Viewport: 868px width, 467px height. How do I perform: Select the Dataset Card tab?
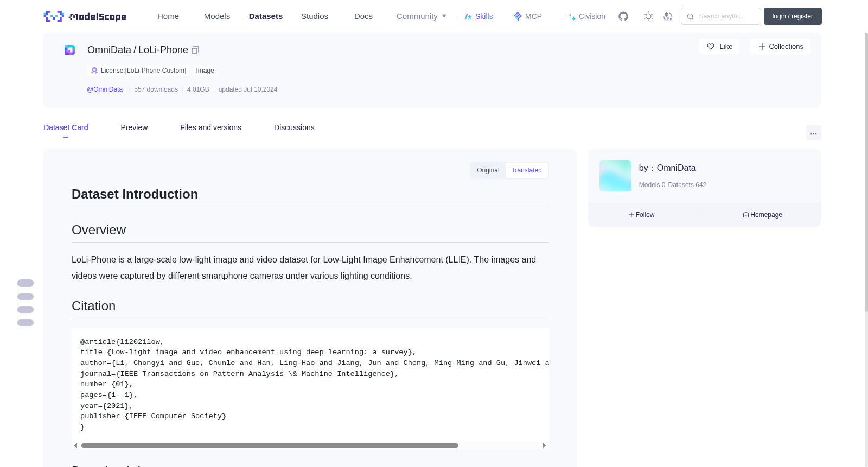(x=66, y=127)
